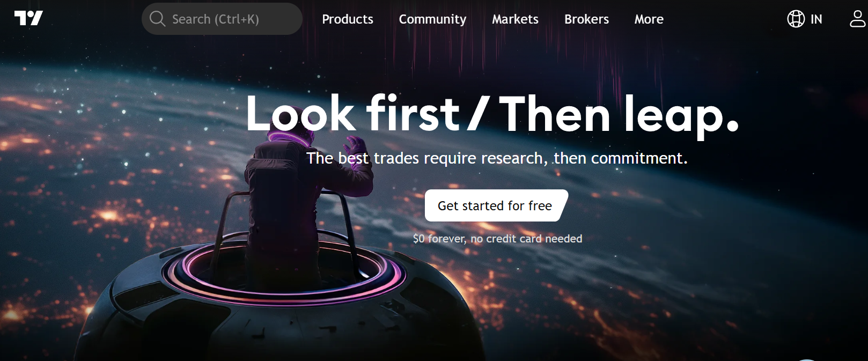Select the IN region label
Viewport: 868px width, 361px height.
point(816,19)
